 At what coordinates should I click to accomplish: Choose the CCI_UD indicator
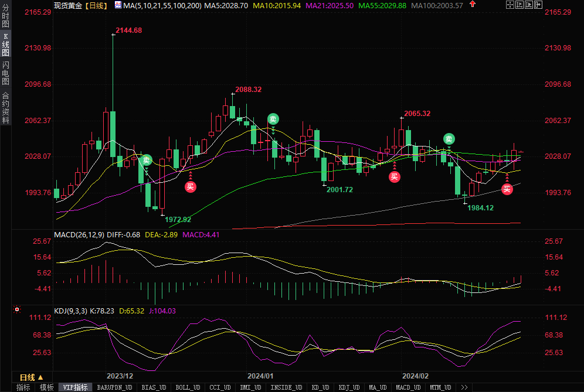(x=220, y=387)
